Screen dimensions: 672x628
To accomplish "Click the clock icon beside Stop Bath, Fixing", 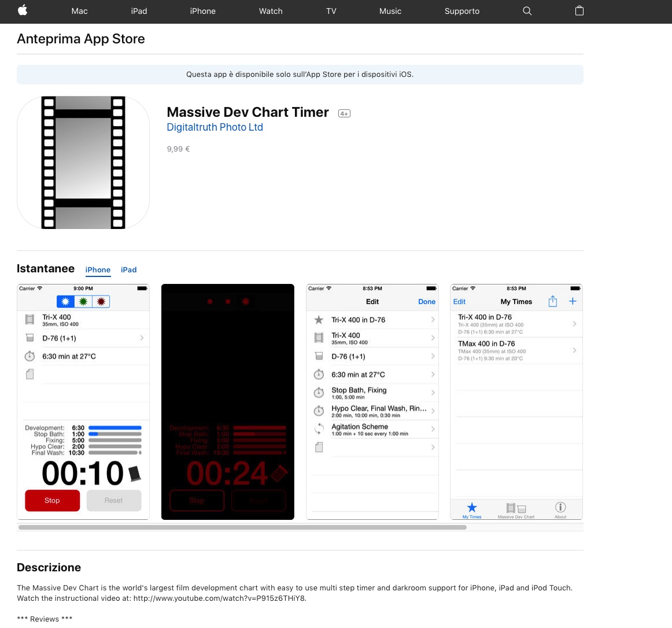I will (x=319, y=392).
